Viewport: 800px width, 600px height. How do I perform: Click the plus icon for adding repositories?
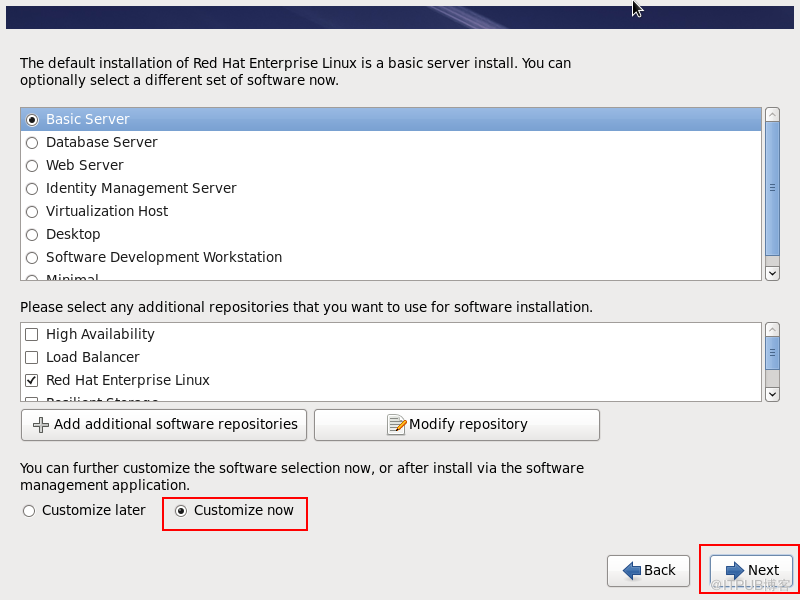tap(41, 425)
